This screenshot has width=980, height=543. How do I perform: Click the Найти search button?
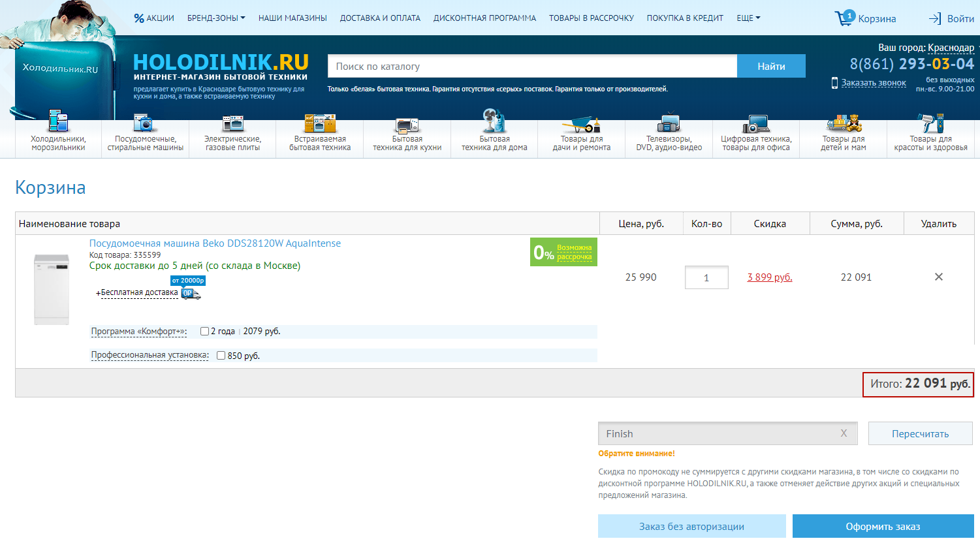(771, 66)
